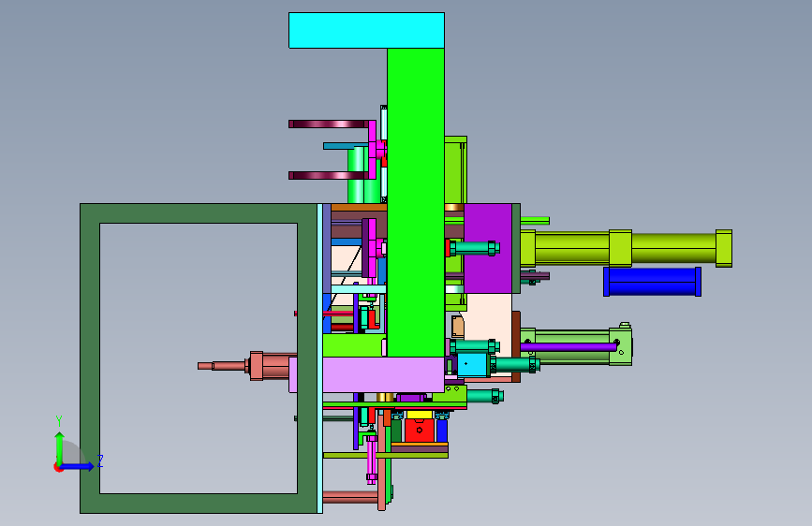Pick the dark blue cylinder on right

(x=653, y=282)
